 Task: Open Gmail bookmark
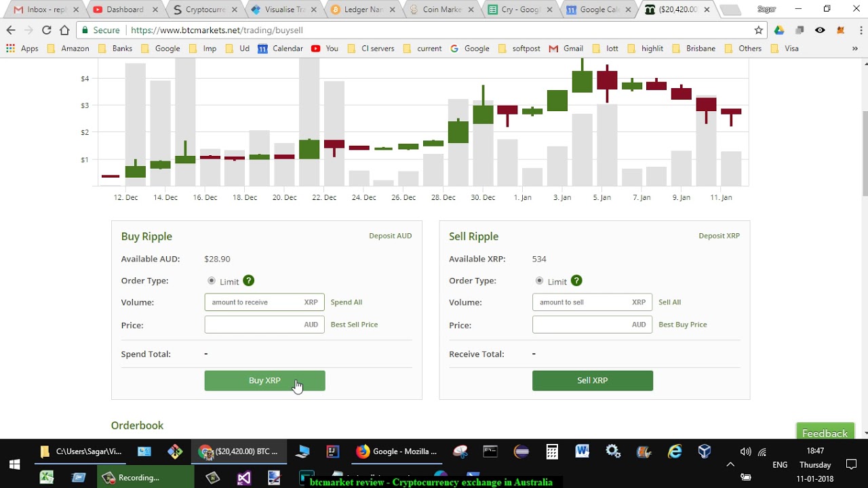point(566,49)
